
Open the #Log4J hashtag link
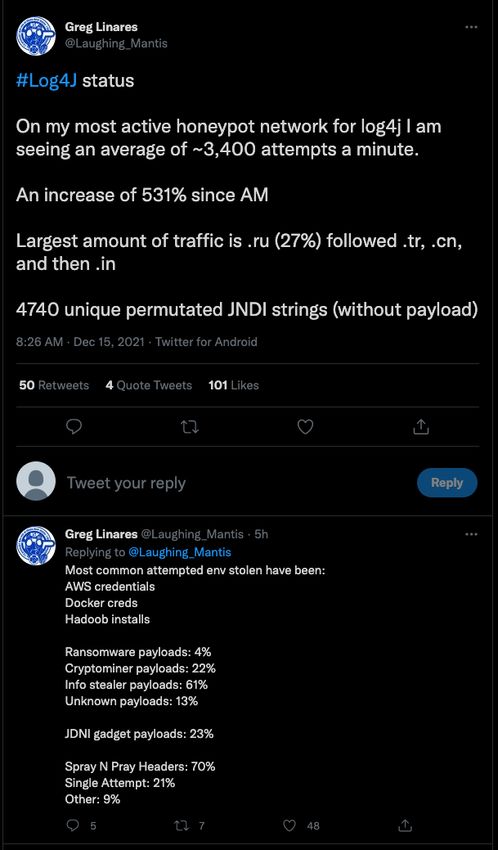[47, 81]
